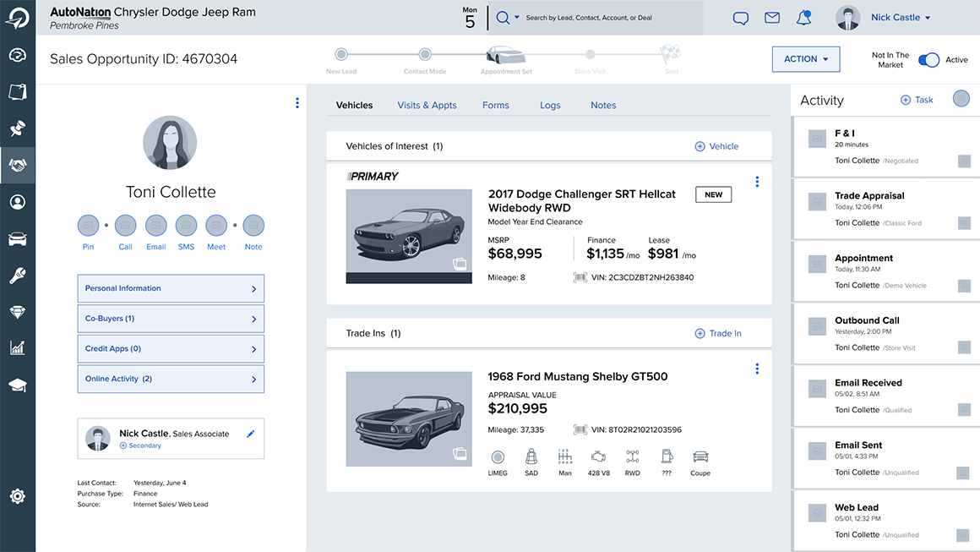Expand Online Activity (2) section
The height and width of the screenshot is (552, 980).
point(171,379)
